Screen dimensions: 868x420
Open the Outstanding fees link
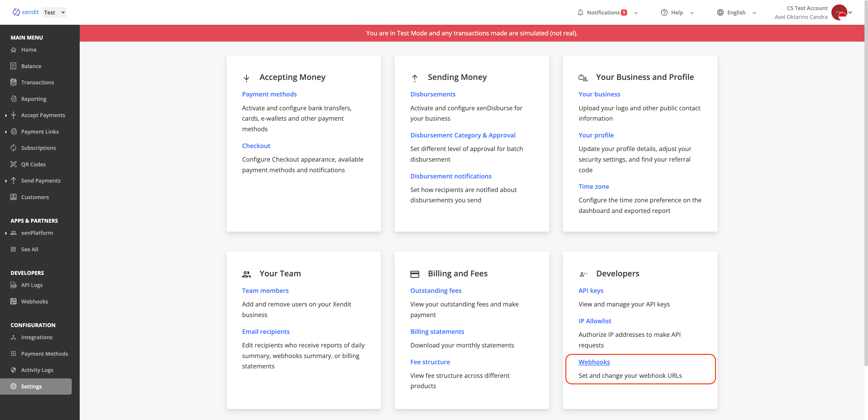(x=436, y=291)
